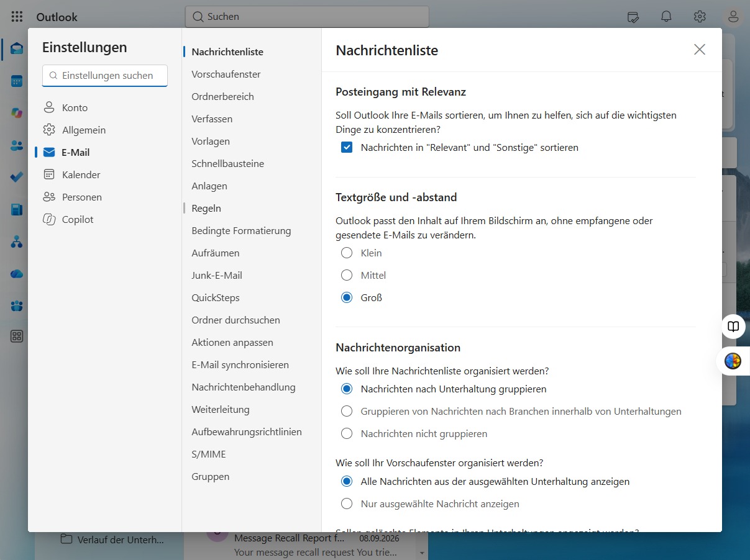
Task: Select the 'Klein' text size option
Action: tap(347, 253)
